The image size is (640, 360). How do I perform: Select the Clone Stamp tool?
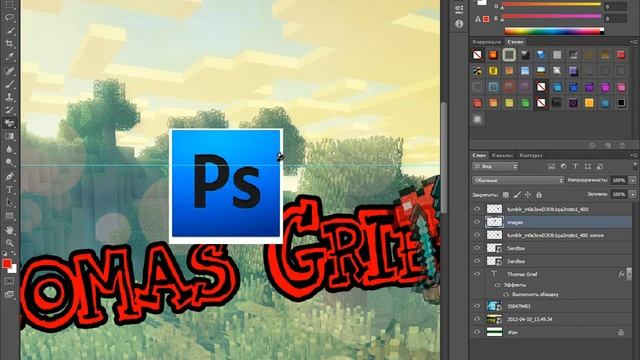click(9, 97)
